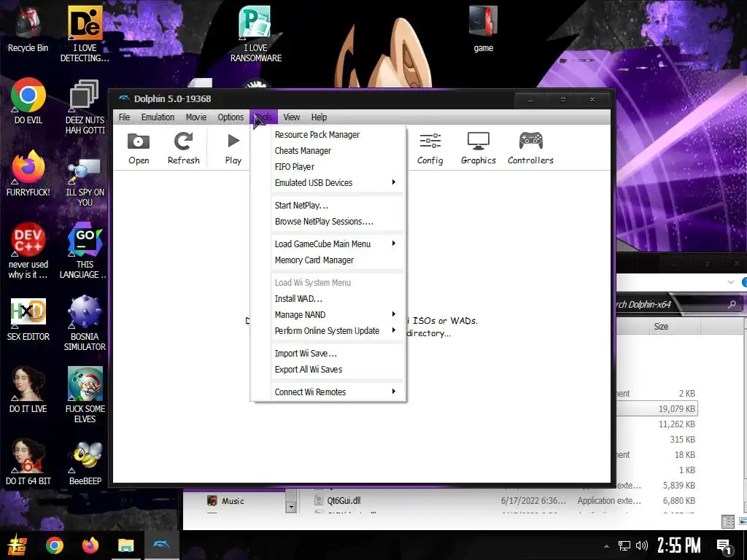Viewport: 747px width, 560px height.
Task: Select the I LOVE RANSOMWARE Publisher icon
Action: point(256,34)
